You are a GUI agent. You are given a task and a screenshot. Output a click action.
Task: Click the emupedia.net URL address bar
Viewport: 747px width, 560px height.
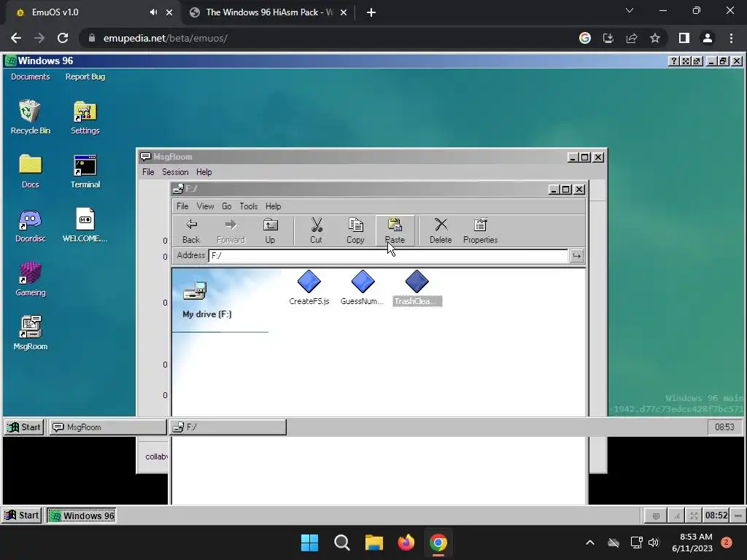(329, 38)
